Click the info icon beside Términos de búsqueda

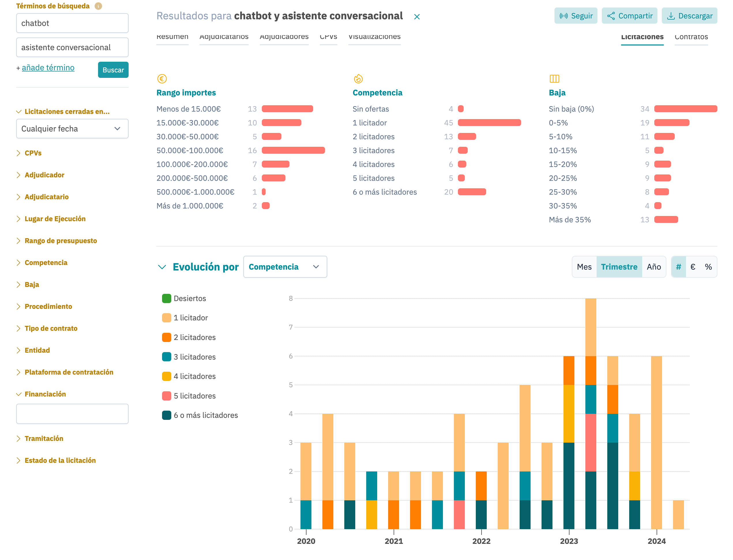(98, 6)
